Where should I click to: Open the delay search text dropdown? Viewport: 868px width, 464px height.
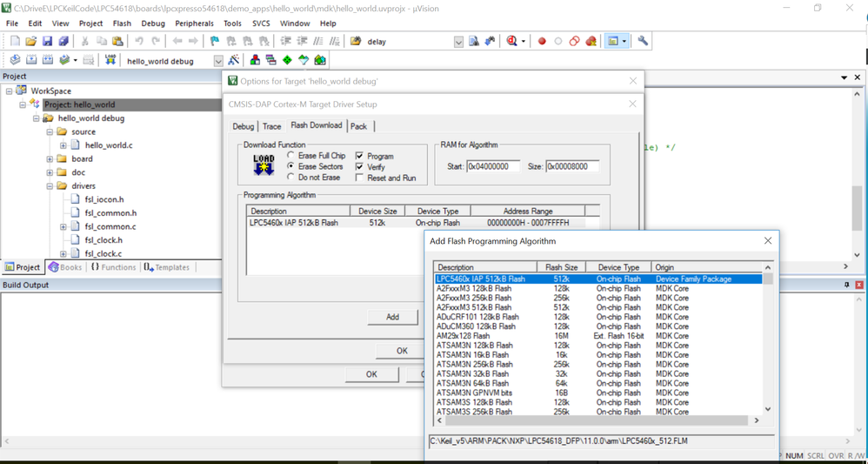click(458, 42)
